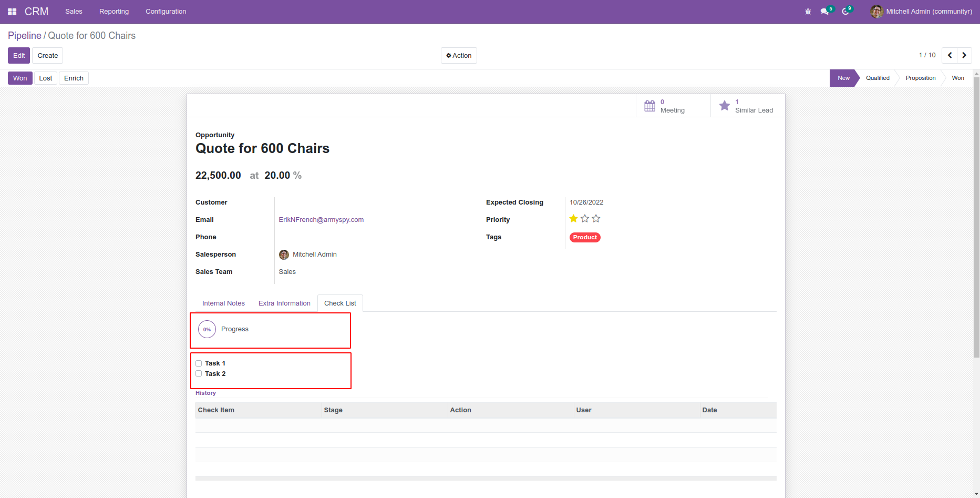Viewport: 980px width, 498px height.
Task: Select the Check List tab
Action: click(340, 303)
